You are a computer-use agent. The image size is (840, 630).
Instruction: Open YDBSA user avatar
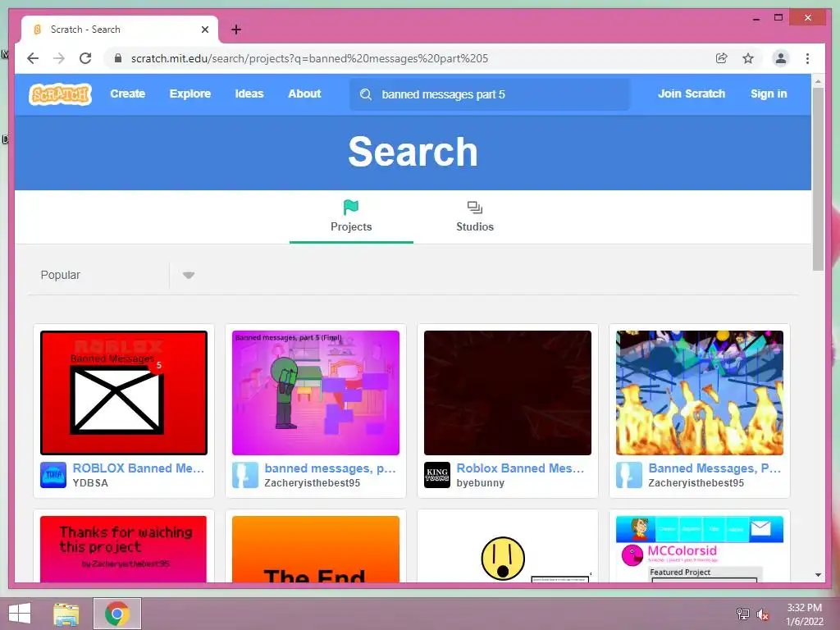pyautogui.click(x=53, y=475)
